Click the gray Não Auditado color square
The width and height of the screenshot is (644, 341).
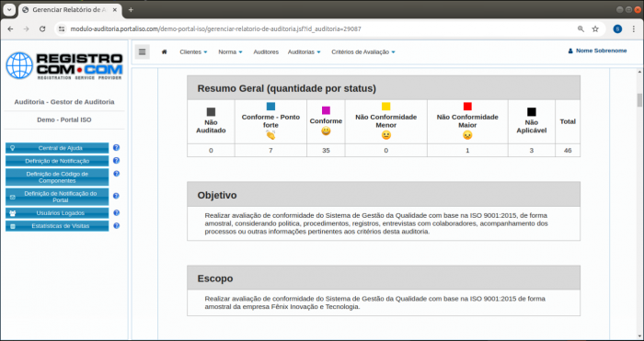point(211,112)
